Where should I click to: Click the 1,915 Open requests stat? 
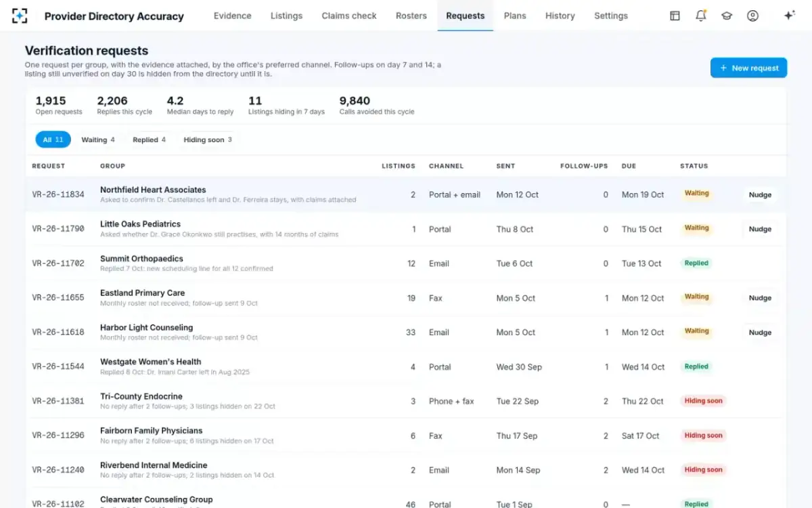[59, 105]
